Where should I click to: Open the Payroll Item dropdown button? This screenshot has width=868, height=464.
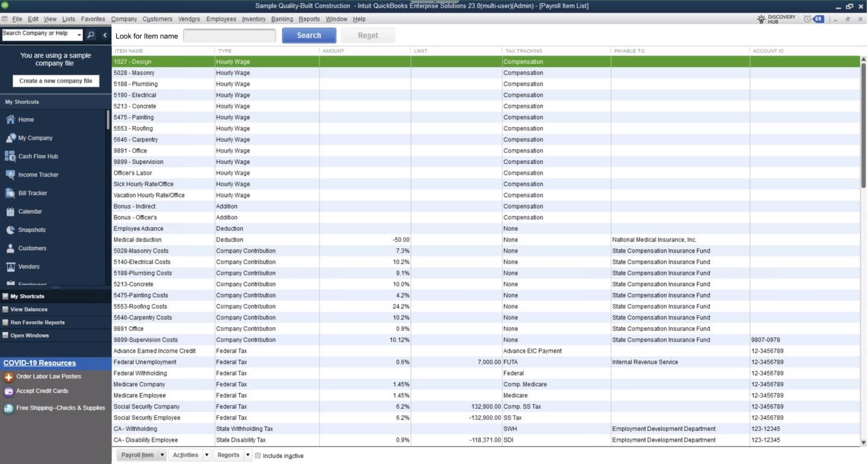pyautogui.click(x=141, y=455)
